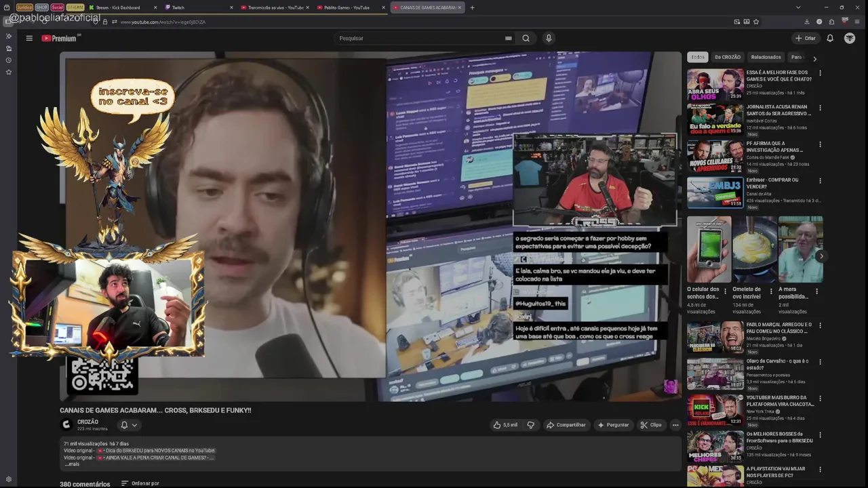This screenshot has width=868, height=488.
Task: Open the tab list dropdown arrow
Action: pyautogui.click(x=798, y=7)
